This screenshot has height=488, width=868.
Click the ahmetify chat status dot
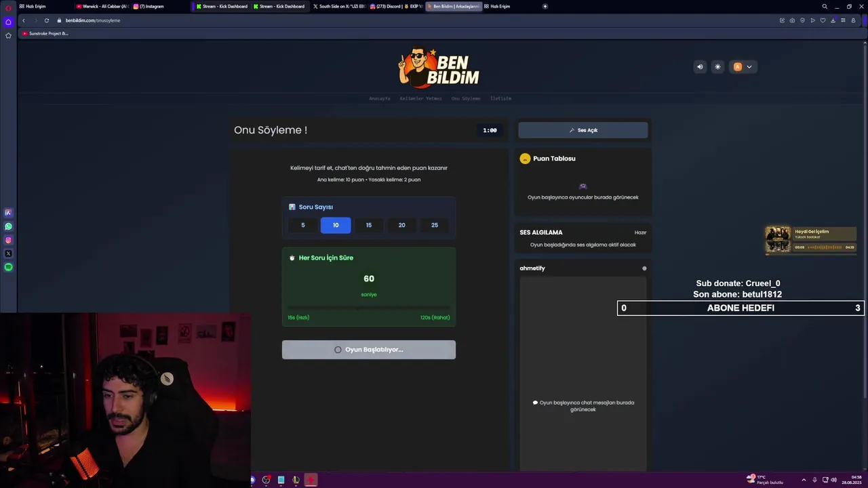[644, 268]
